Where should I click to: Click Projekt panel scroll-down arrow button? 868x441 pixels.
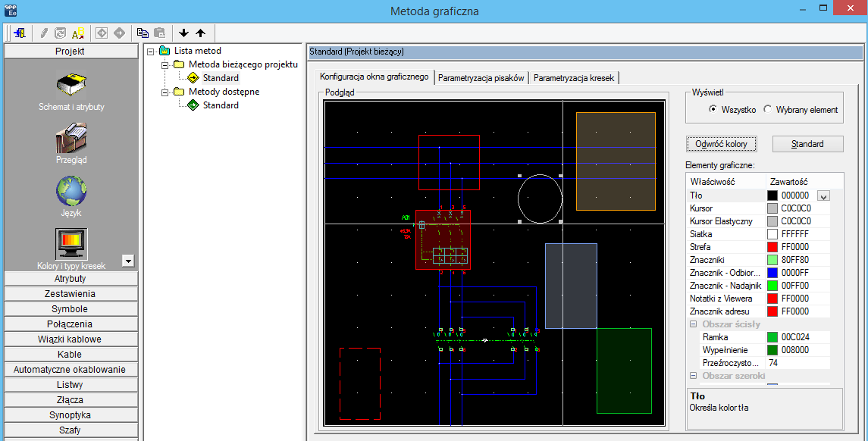128,261
